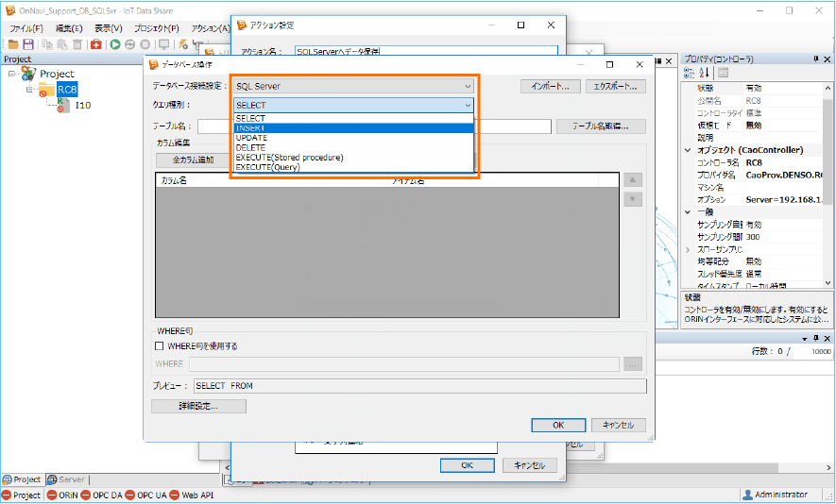Switch to the Server tab at the bottom

point(66,479)
